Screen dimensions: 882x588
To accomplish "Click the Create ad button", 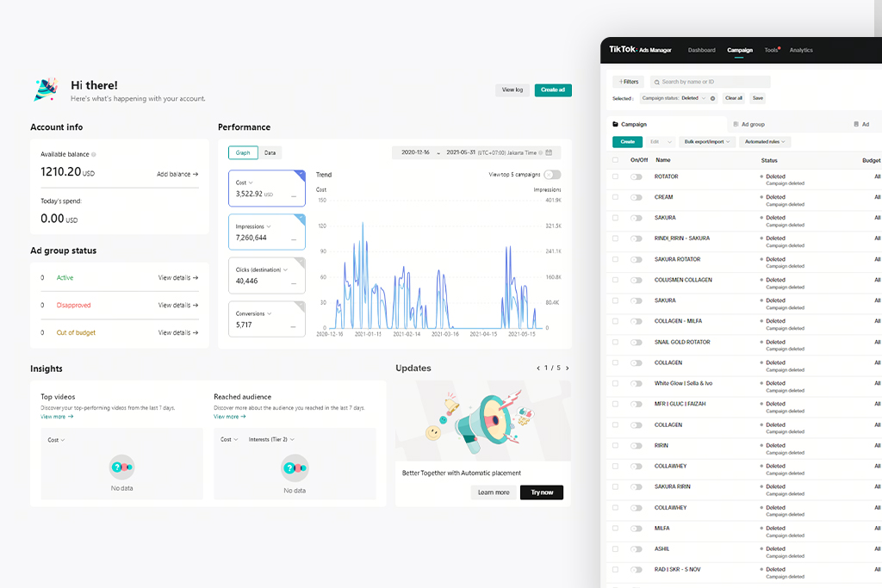I will tap(553, 90).
